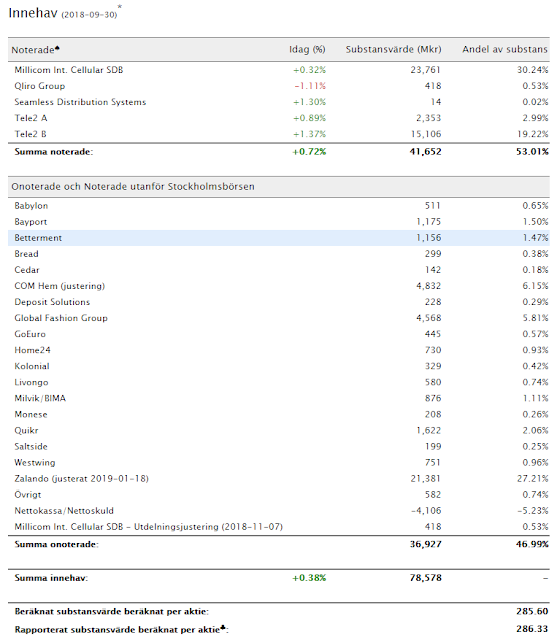Click the 285.60 calculated NAV value
Viewport: 557px width, 640px height.
point(532,611)
